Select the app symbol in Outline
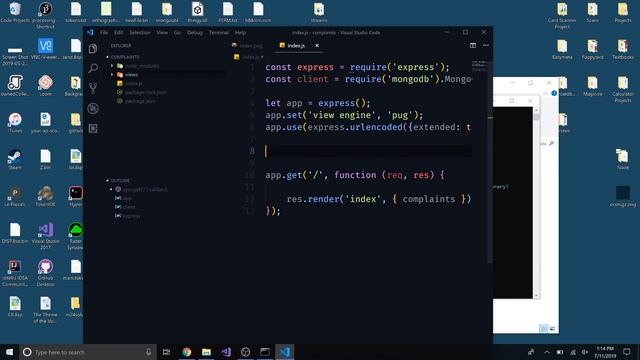 pyautogui.click(x=127, y=198)
